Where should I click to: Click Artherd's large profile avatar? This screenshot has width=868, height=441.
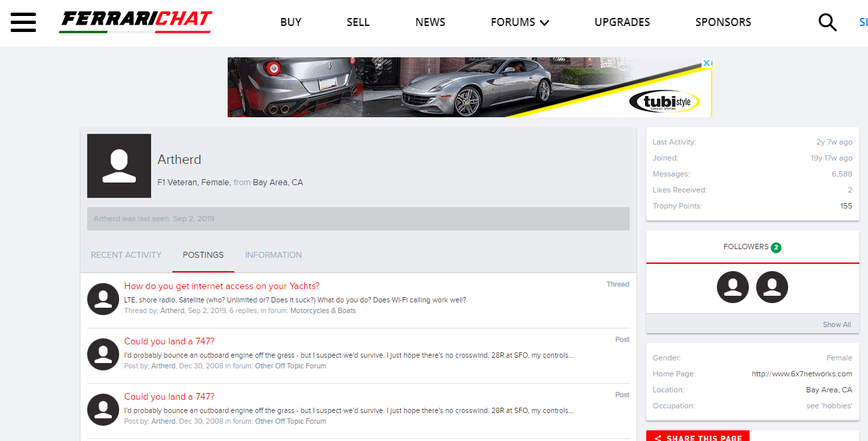coord(119,166)
